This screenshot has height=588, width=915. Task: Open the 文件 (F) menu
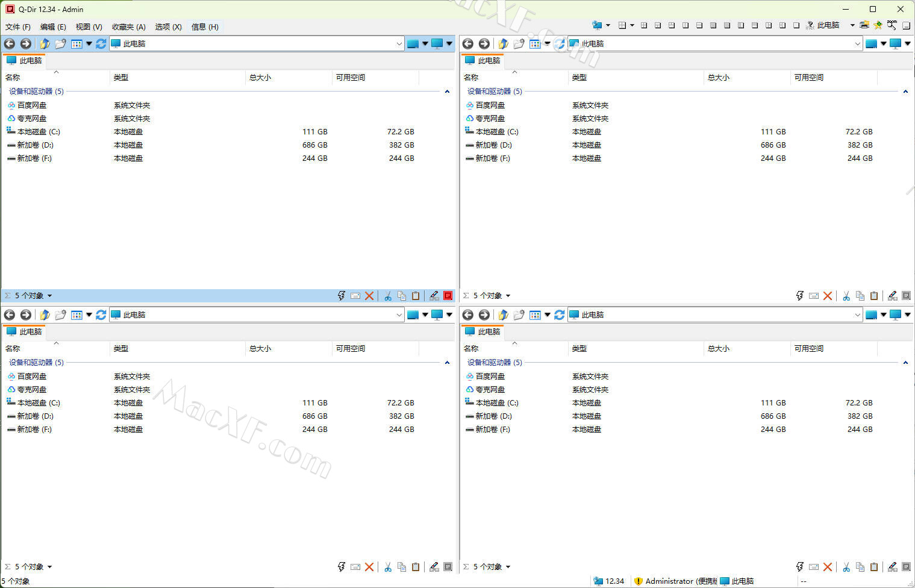[17, 27]
